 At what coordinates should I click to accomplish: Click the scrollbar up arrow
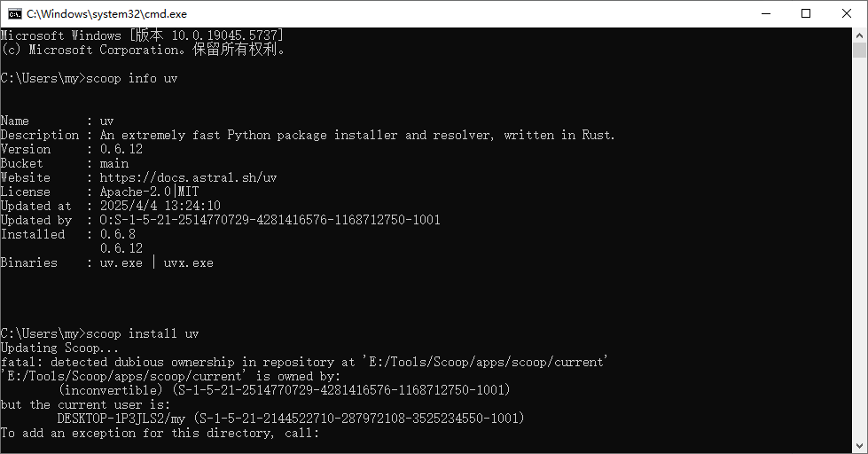pyautogui.click(x=860, y=35)
